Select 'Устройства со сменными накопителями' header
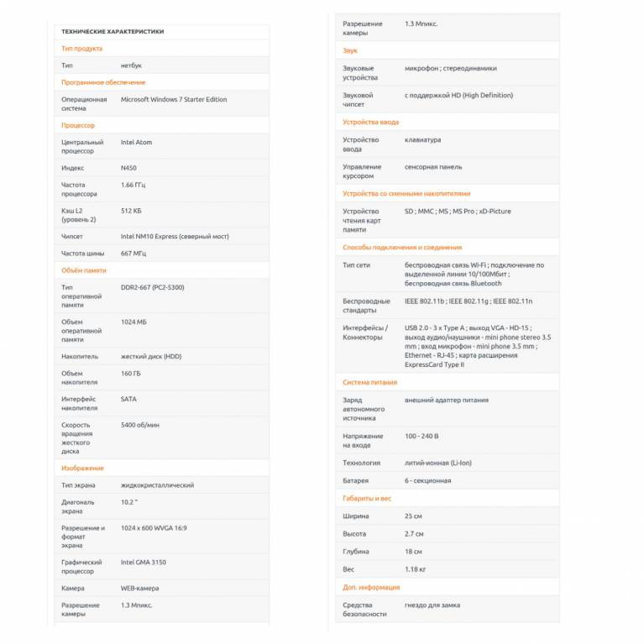644x644 pixels. click(406, 193)
